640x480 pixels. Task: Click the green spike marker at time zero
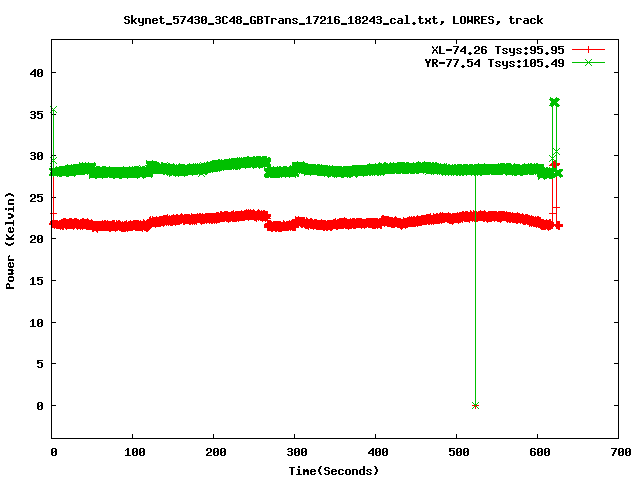pyautogui.click(x=53, y=110)
